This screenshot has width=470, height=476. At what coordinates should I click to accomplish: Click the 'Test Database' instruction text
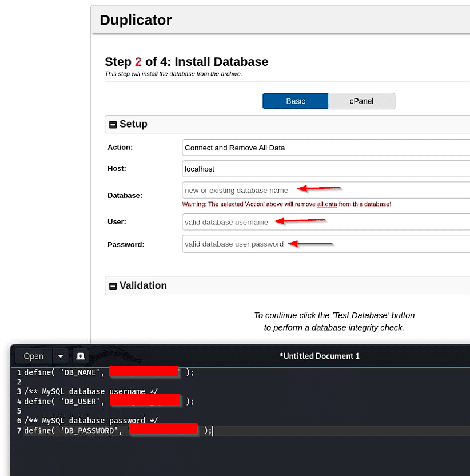pyautogui.click(x=334, y=322)
